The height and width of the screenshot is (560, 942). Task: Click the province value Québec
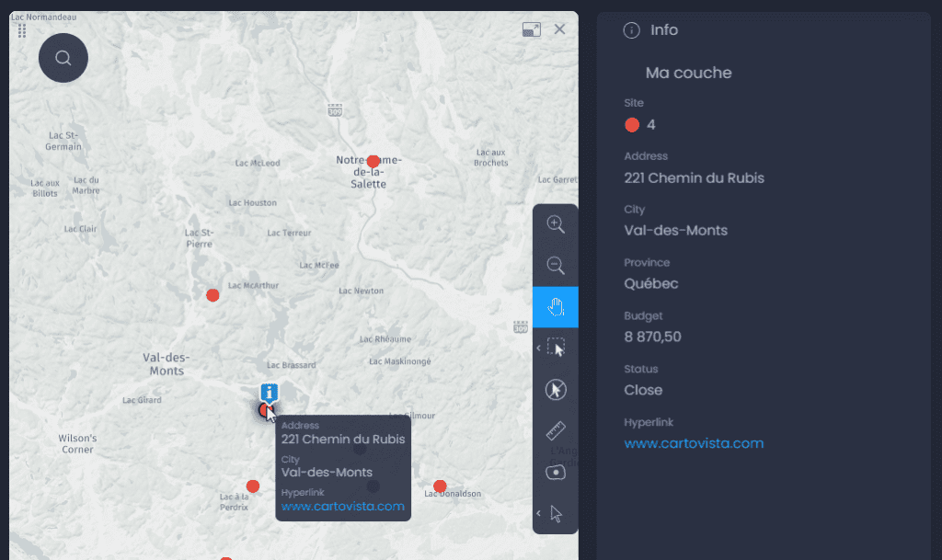pos(650,284)
